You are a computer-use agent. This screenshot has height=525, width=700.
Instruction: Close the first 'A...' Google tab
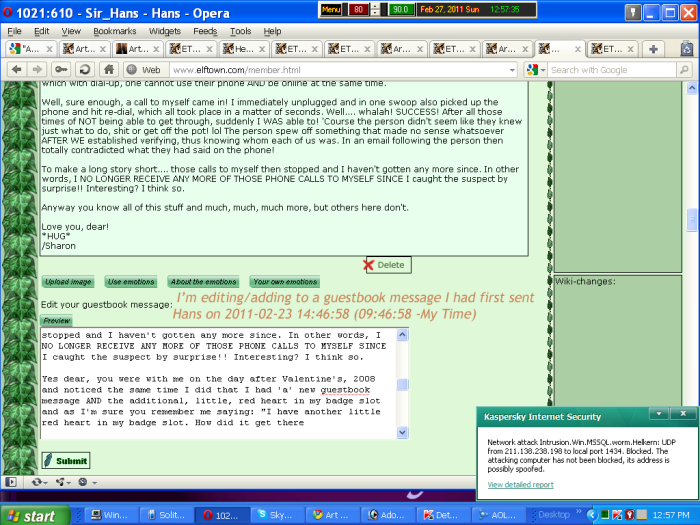[49, 49]
